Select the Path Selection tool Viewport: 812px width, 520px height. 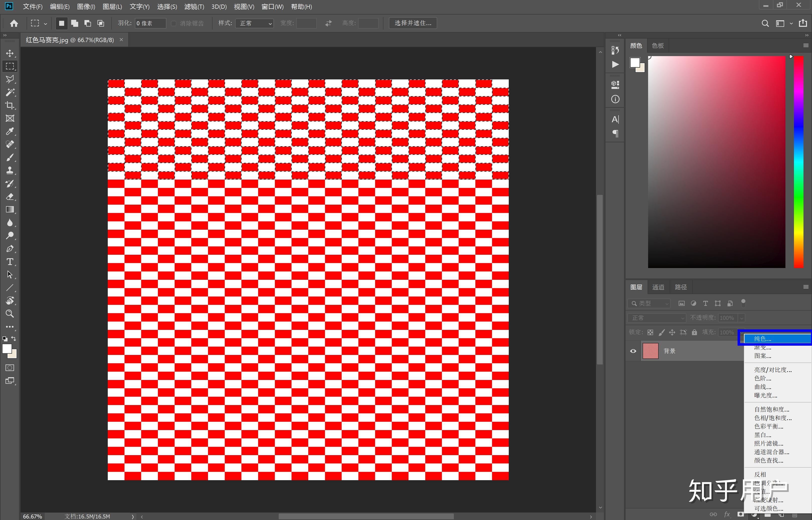(10, 275)
